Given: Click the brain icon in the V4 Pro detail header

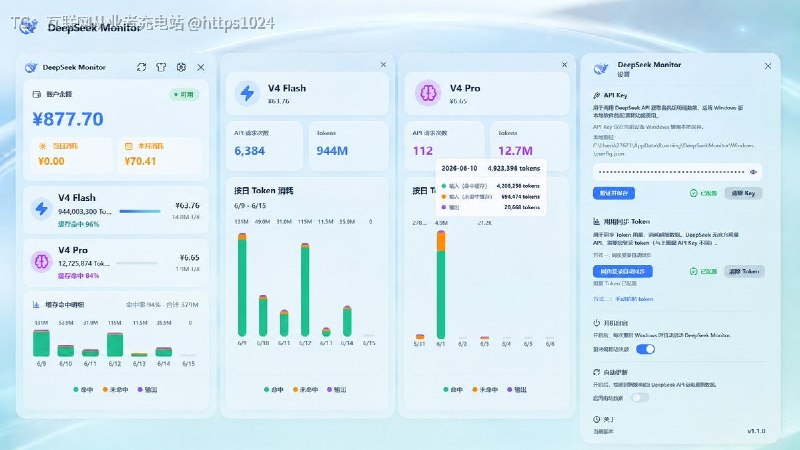Looking at the screenshot, I should coord(428,93).
